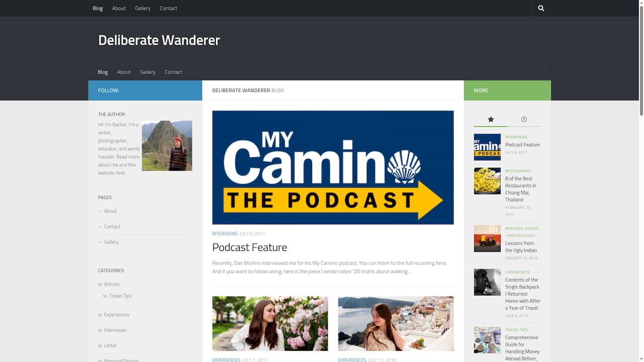644x362 pixels.
Task: Open the About page in Pages list
Action: pyautogui.click(x=110, y=211)
